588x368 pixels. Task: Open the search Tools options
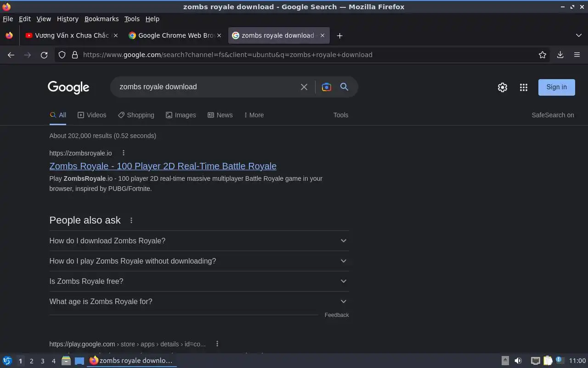pyautogui.click(x=341, y=115)
